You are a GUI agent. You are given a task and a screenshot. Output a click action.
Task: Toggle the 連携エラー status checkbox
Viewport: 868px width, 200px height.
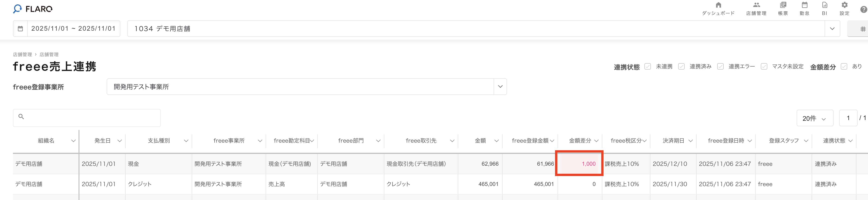[x=720, y=67]
